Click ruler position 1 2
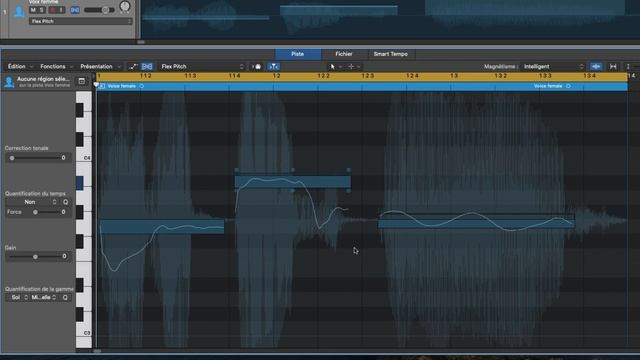The width and height of the screenshot is (640, 360). [x=276, y=76]
